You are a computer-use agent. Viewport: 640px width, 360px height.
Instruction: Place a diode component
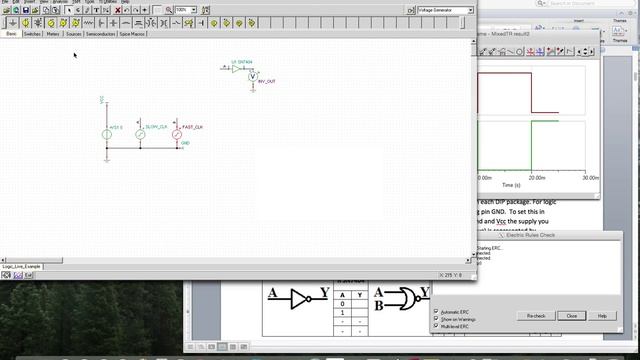tap(201, 23)
